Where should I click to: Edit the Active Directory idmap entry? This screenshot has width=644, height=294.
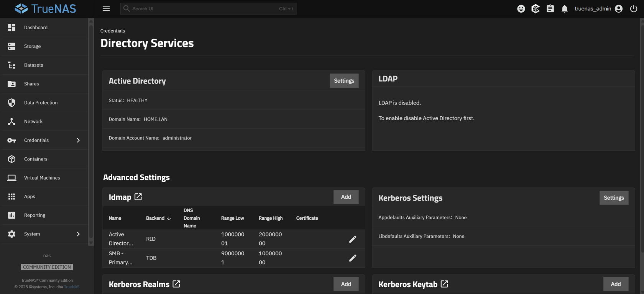(353, 239)
